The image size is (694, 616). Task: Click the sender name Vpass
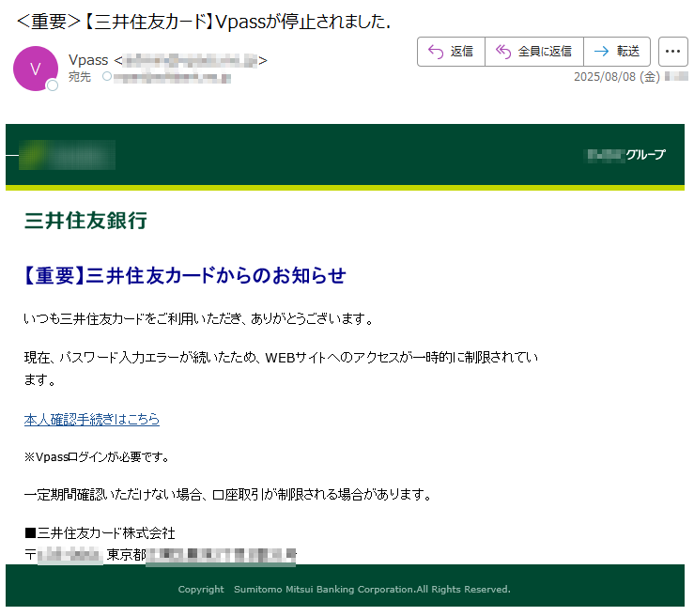[x=88, y=60]
